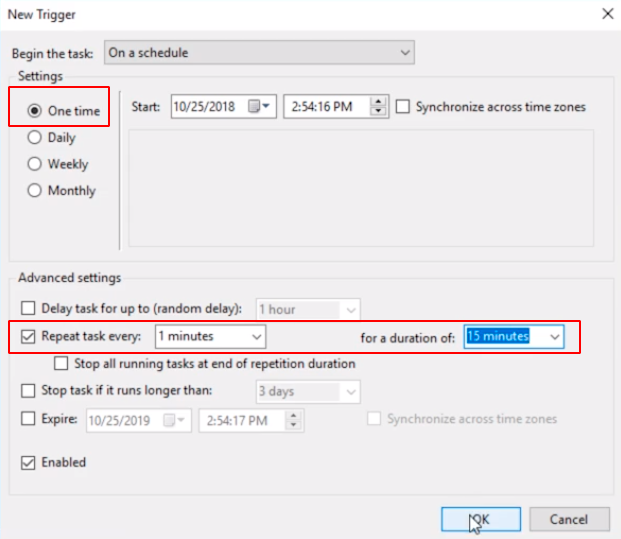The image size is (621, 539).
Task: Enable the Expire checkbox
Action: 28,419
